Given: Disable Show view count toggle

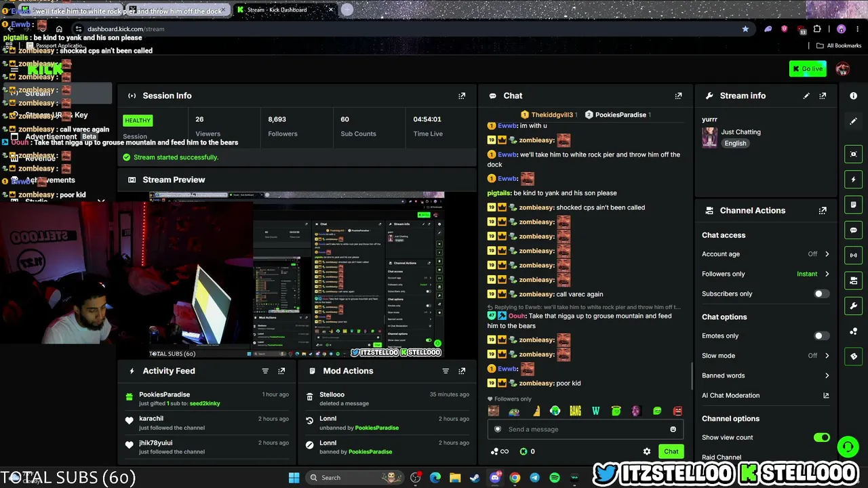Looking at the screenshot, I should 821,437.
